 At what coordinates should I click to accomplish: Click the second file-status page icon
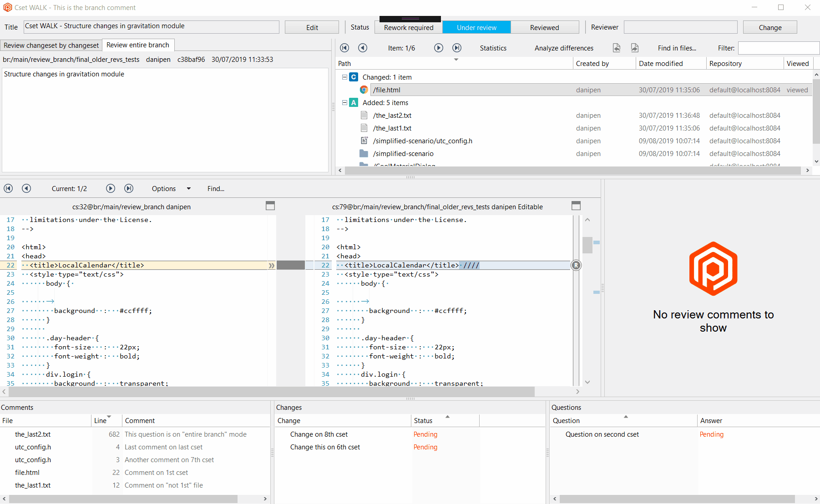pos(634,48)
